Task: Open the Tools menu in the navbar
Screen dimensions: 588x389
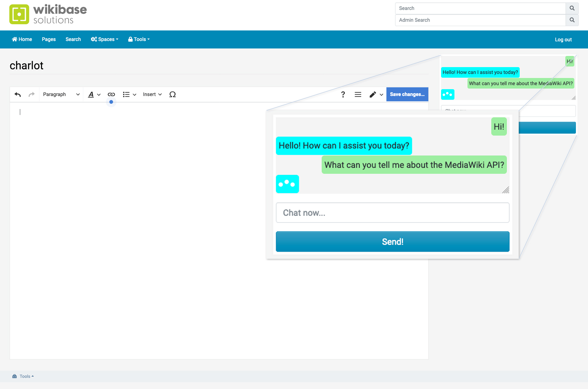Action: (139, 39)
